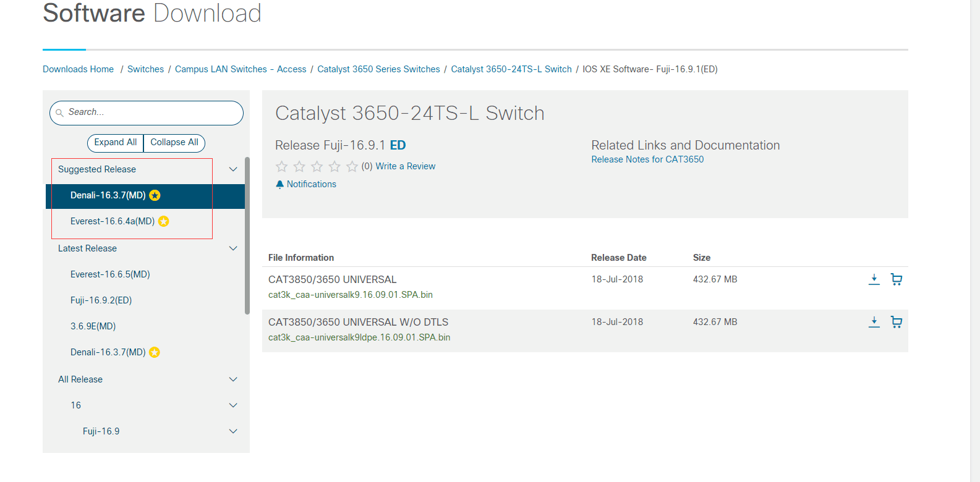Click star badge beside Denali-16.3.7(MD) in Latest Release
The image size is (980, 482).
155,352
